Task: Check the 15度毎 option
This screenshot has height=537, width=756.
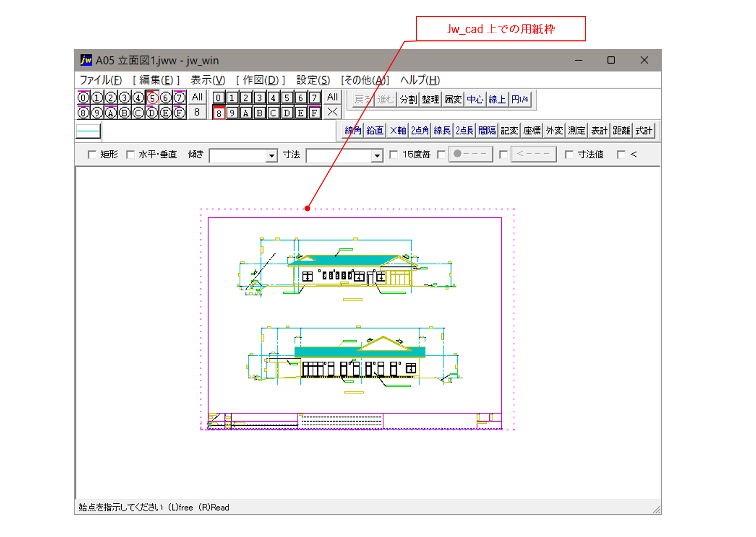Action: click(x=394, y=155)
